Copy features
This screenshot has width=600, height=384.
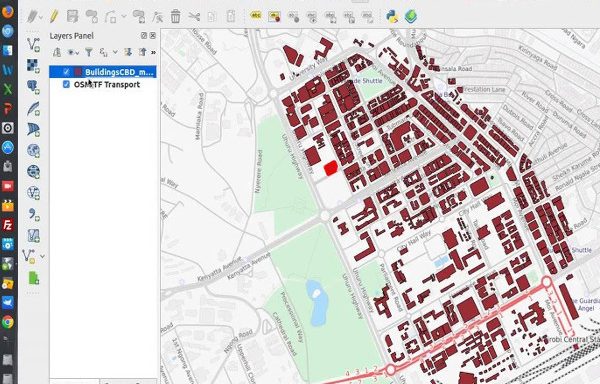coord(212,16)
